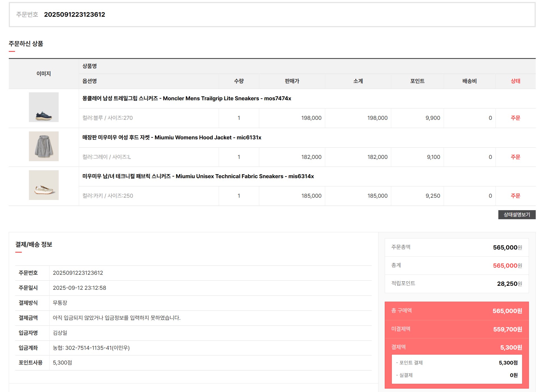This screenshot has width=538, height=392.
Task: Open Miumiu Womens Hood Jacket product link
Action: (171, 138)
